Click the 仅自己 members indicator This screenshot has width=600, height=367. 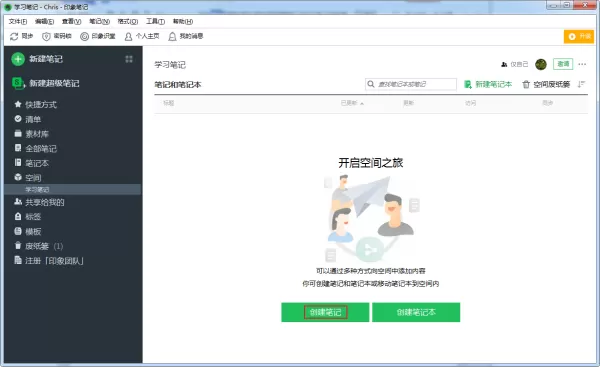tap(514, 64)
